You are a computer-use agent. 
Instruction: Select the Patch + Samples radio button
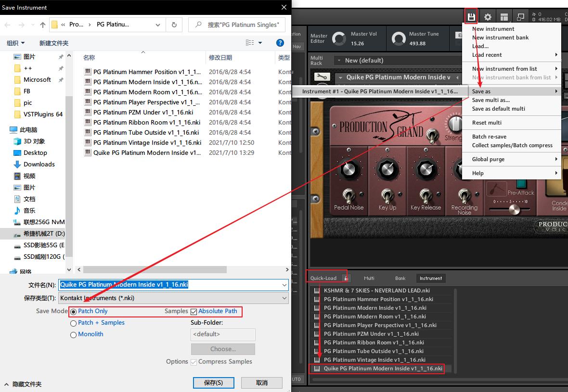74,323
